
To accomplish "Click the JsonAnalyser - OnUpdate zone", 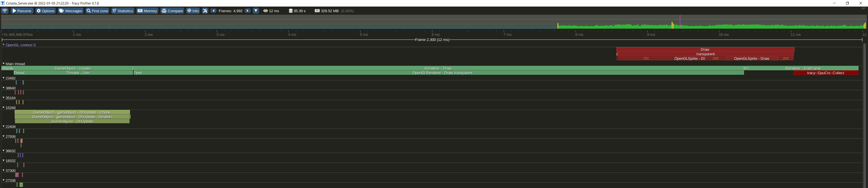I will 72,122.
